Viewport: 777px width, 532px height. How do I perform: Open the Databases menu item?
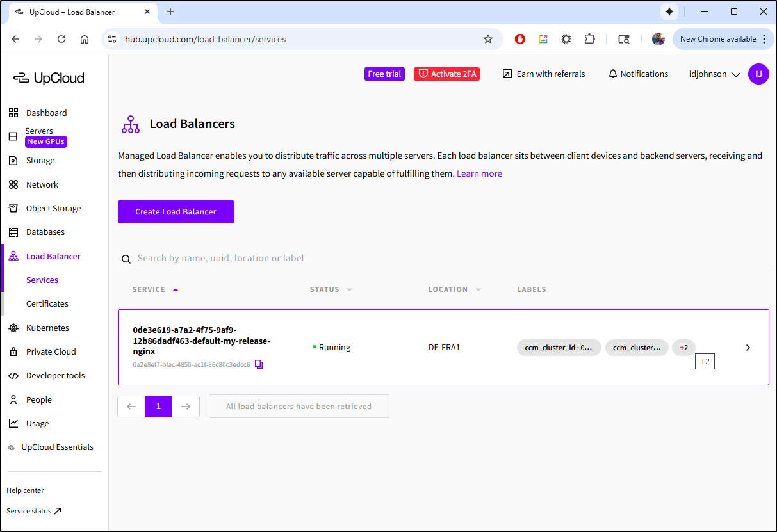(45, 232)
